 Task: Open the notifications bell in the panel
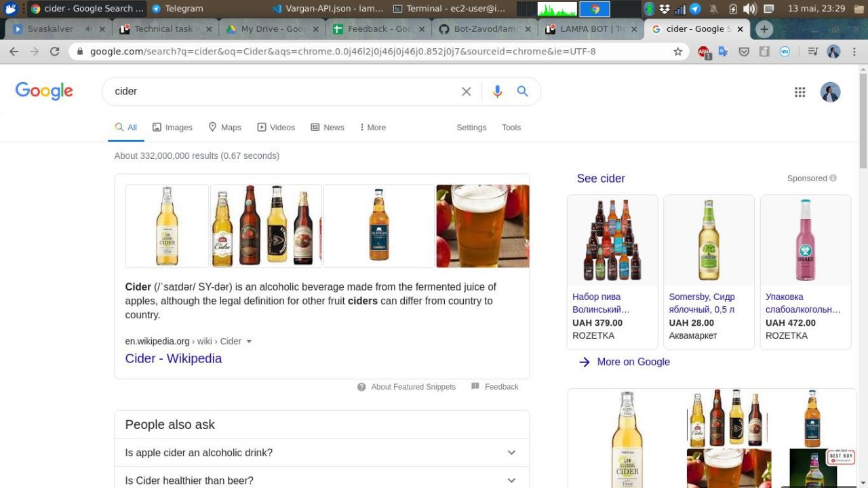pyautogui.click(x=713, y=9)
